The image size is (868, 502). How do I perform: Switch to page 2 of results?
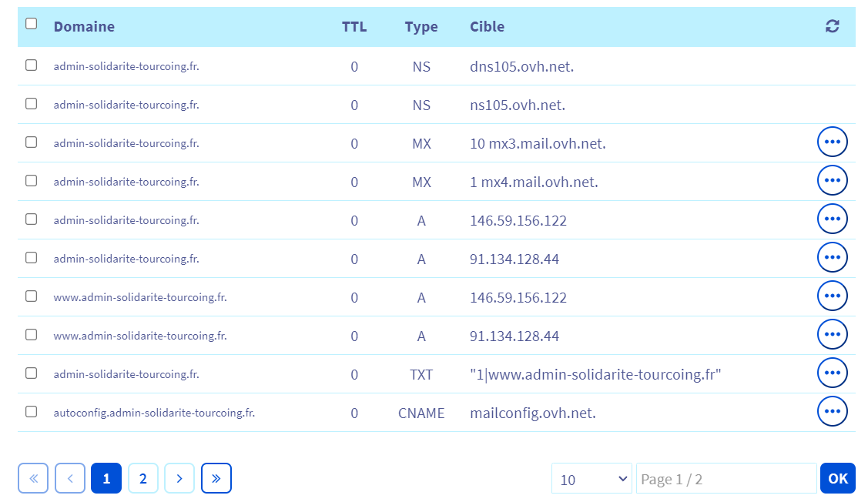click(143, 479)
